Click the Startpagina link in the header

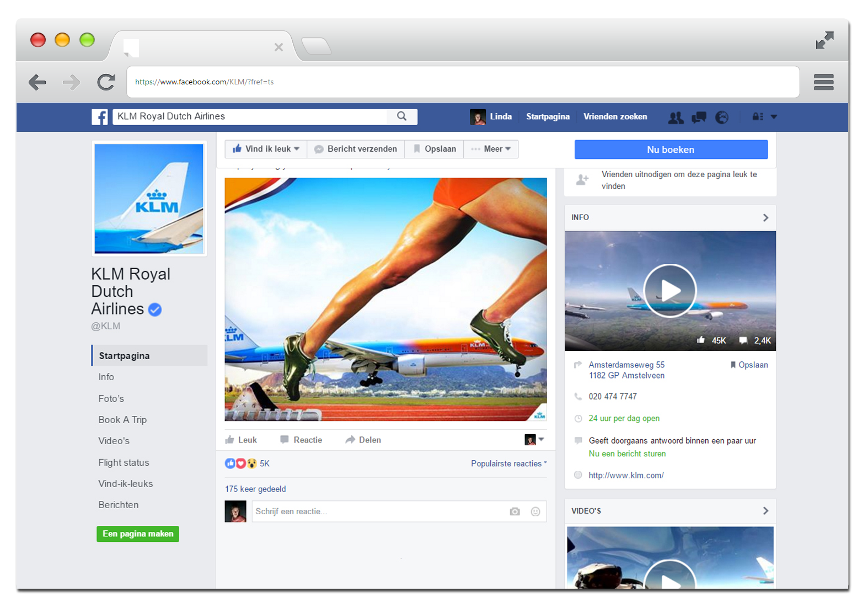tap(548, 117)
